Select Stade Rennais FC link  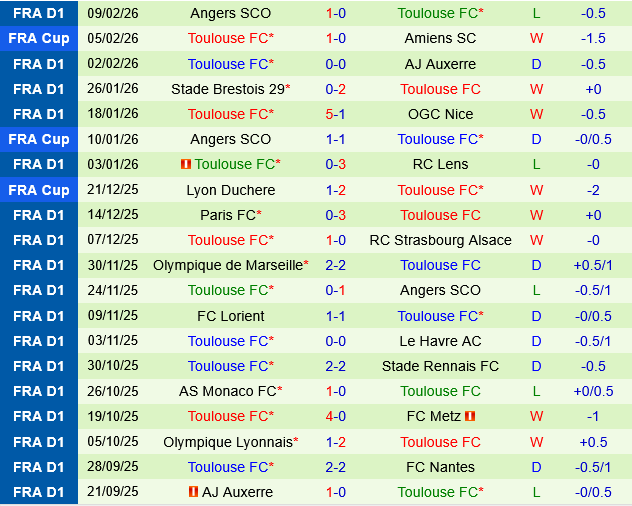(x=440, y=366)
